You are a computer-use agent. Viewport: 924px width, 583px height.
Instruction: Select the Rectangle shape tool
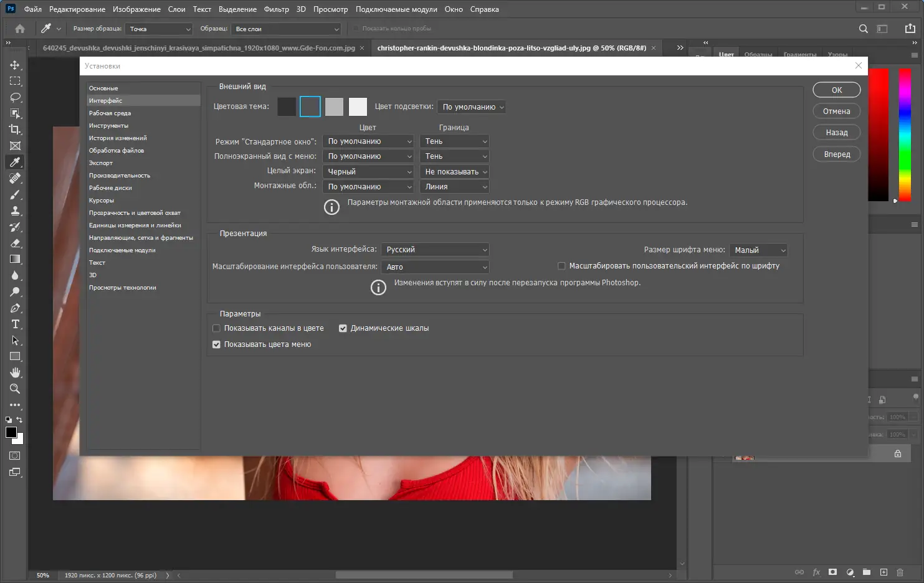click(x=15, y=356)
